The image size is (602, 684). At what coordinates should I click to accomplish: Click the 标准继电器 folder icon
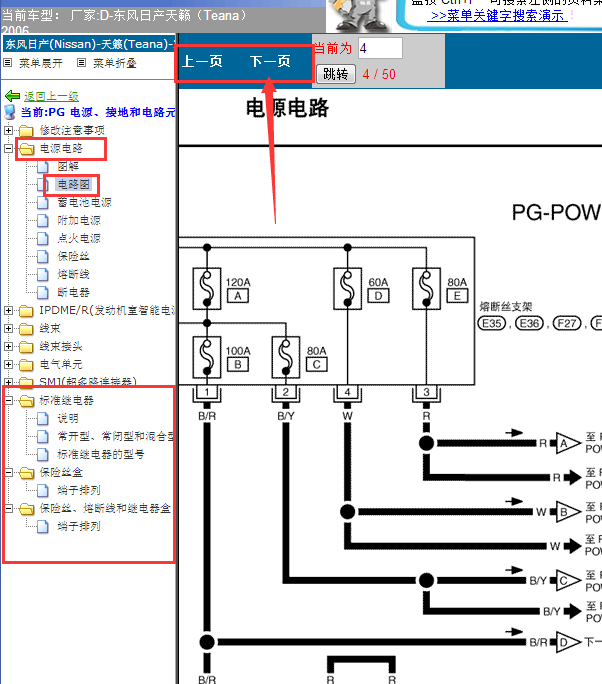(x=26, y=401)
